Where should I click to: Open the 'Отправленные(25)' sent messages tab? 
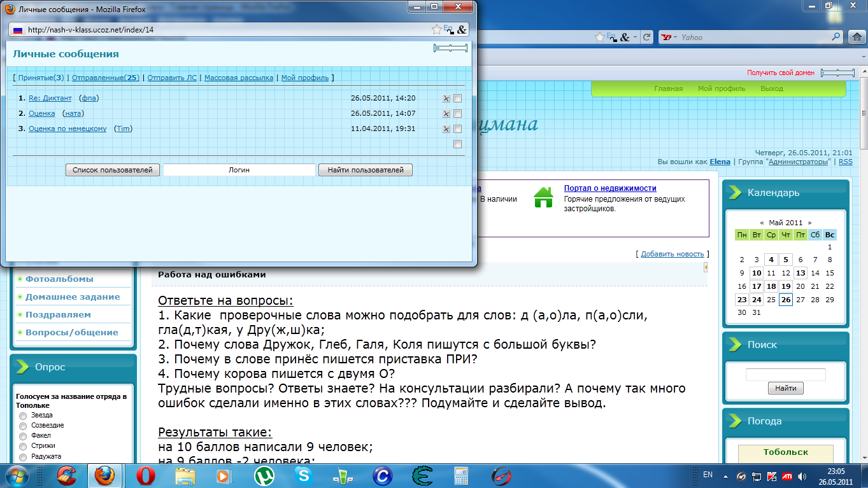click(x=105, y=78)
